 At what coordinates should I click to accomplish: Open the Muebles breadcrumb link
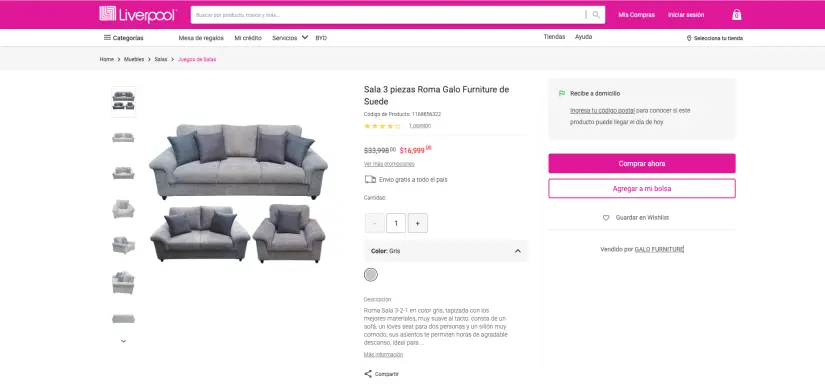[x=134, y=59]
